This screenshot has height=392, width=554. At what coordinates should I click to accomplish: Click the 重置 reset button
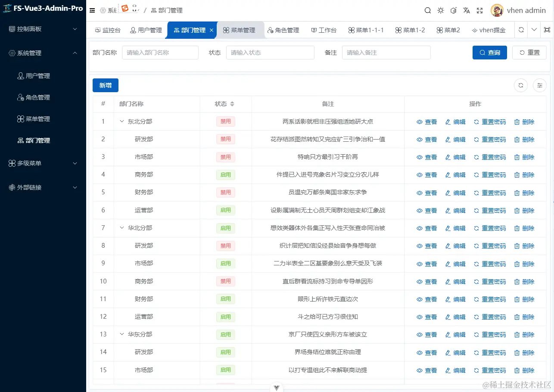click(x=529, y=53)
